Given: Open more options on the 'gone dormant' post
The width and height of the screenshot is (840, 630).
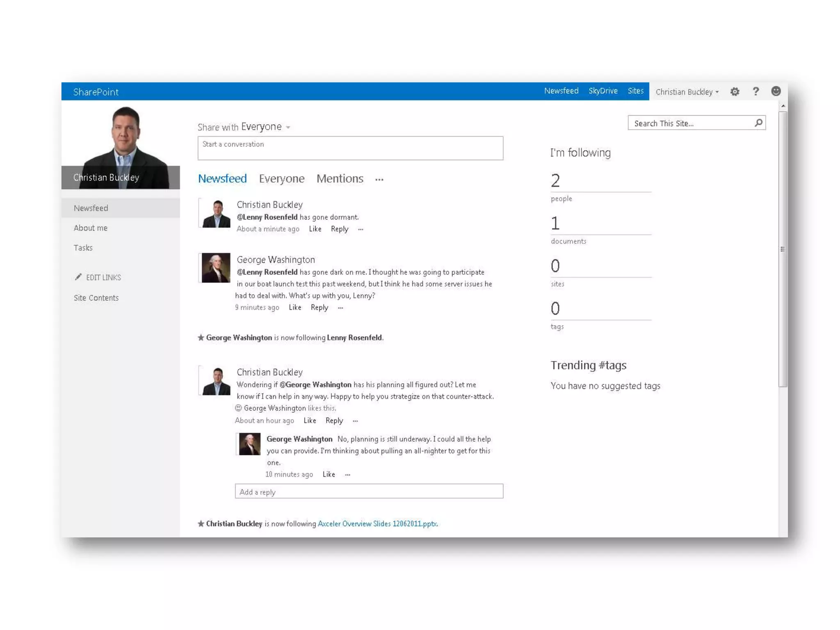Looking at the screenshot, I should 361,229.
